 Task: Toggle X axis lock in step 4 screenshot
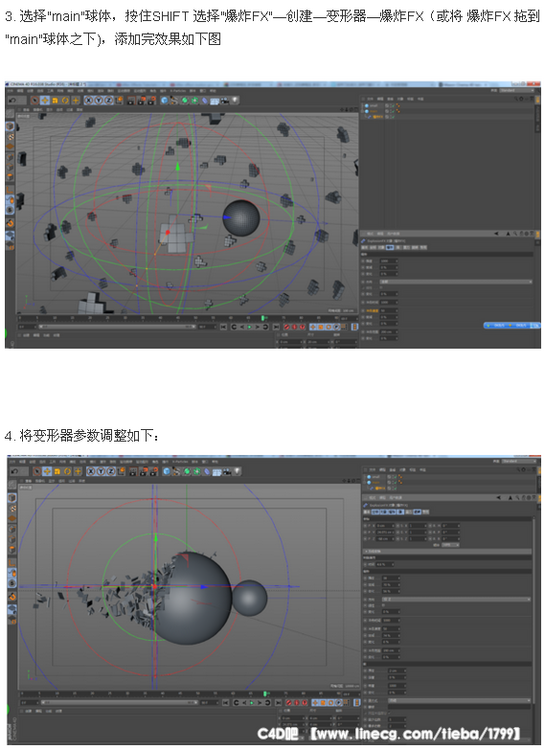[90, 471]
